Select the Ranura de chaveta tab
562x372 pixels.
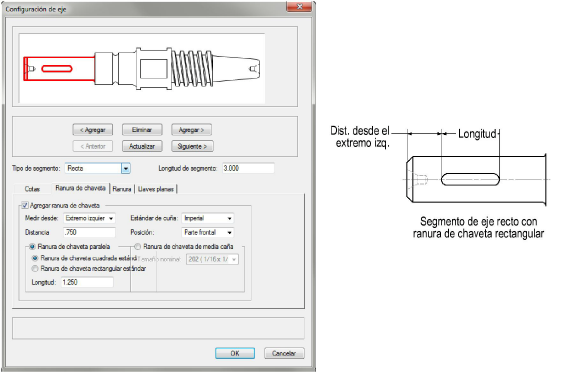point(80,188)
